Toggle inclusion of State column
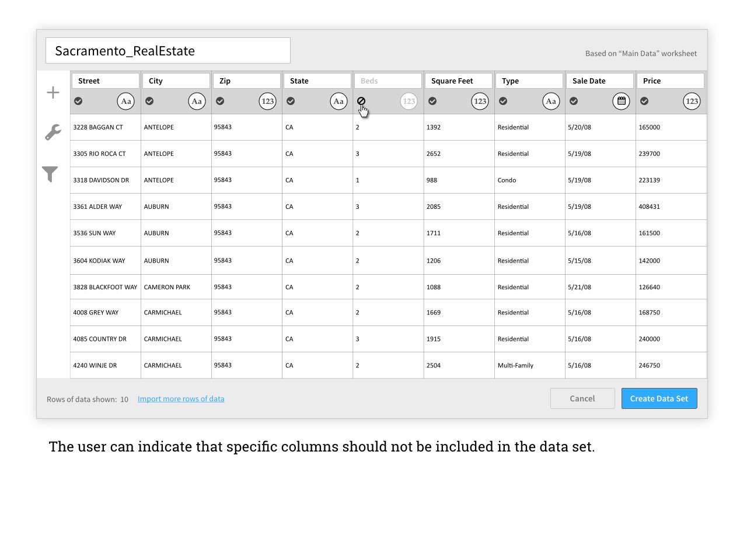 [x=291, y=101]
